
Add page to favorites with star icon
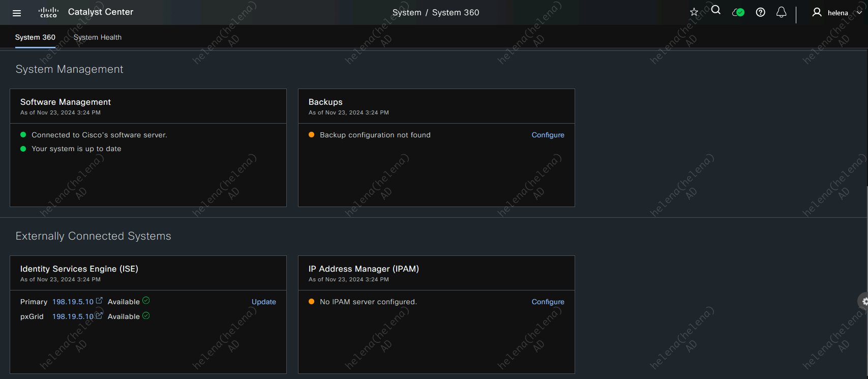point(694,12)
